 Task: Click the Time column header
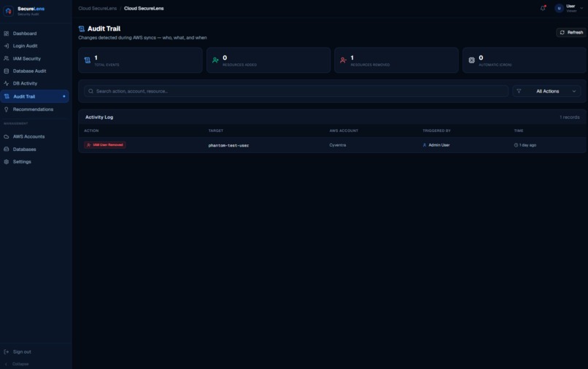tap(518, 131)
